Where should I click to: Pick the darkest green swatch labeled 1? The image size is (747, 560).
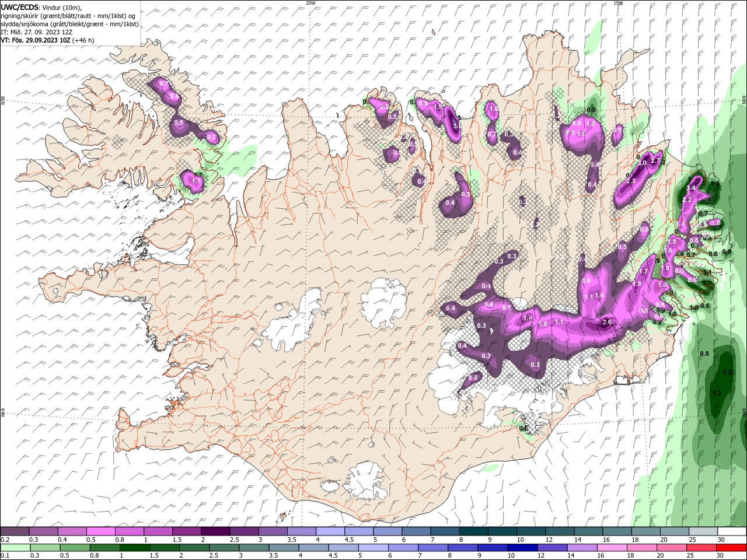pyautogui.click(x=135, y=548)
